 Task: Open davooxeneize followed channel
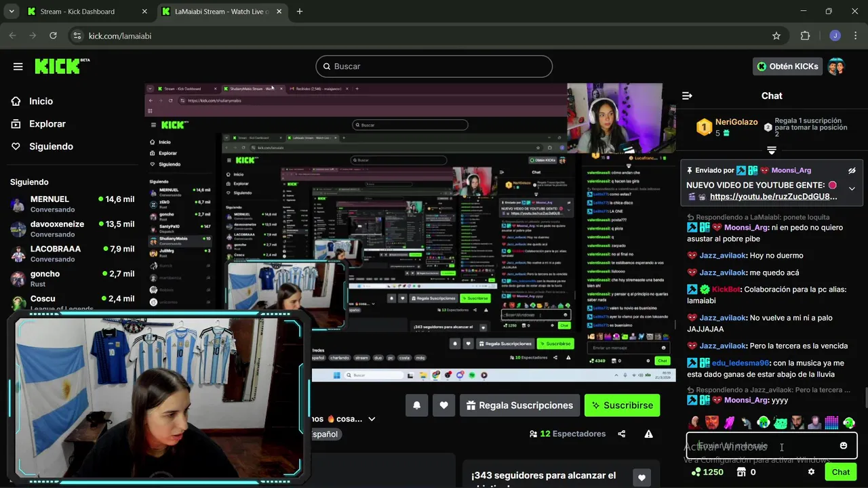(72, 229)
